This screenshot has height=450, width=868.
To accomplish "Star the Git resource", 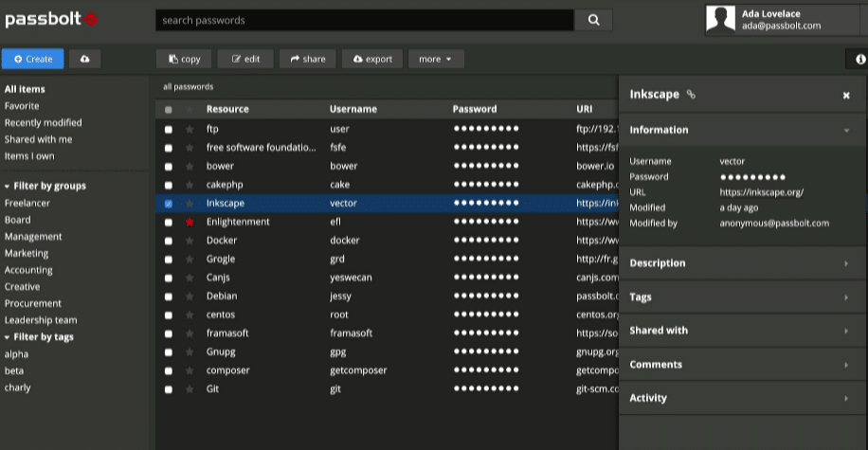I will pos(190,389).
